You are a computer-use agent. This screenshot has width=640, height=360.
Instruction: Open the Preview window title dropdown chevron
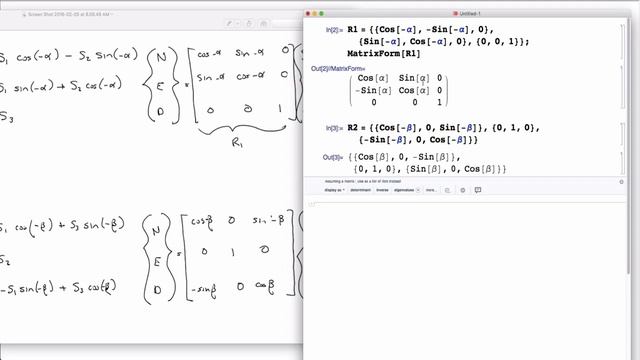[112, 14]
